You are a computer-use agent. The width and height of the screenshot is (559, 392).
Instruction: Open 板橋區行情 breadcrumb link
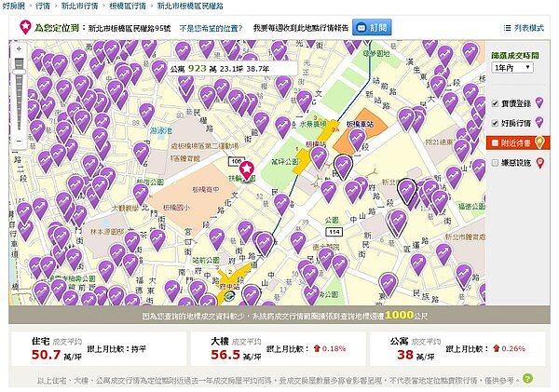(128, 6)
